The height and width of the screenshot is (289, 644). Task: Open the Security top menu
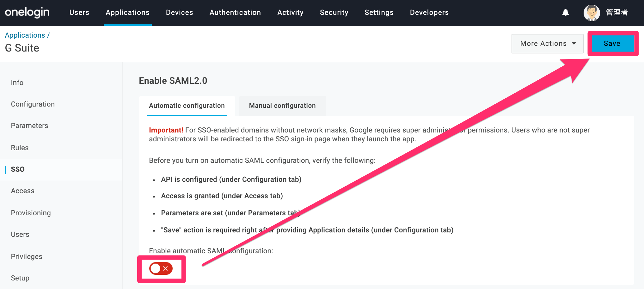coord(334,12)
